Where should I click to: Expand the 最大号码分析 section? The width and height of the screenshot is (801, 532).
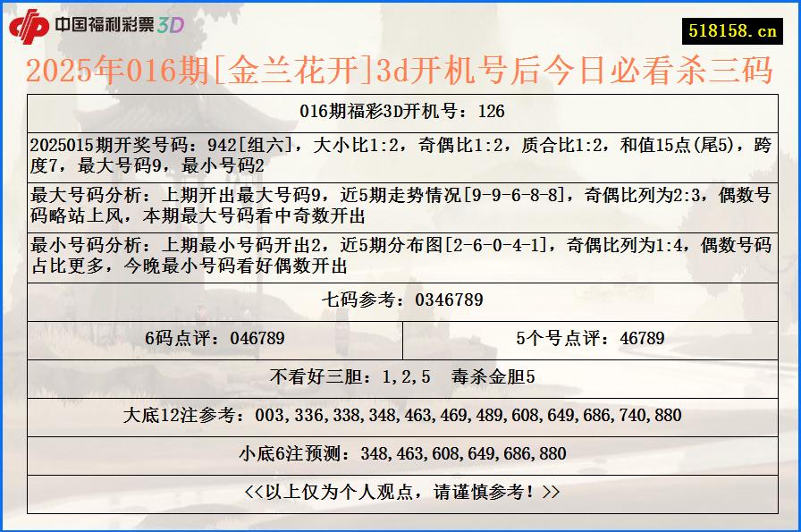[400, 207]
